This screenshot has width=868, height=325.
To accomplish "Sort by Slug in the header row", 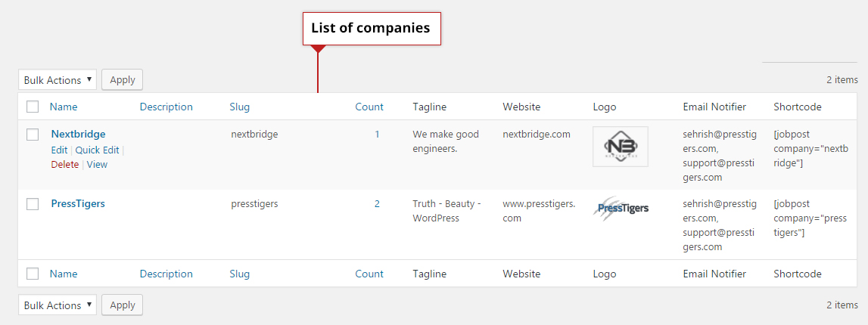I will (x=240, y=107).
